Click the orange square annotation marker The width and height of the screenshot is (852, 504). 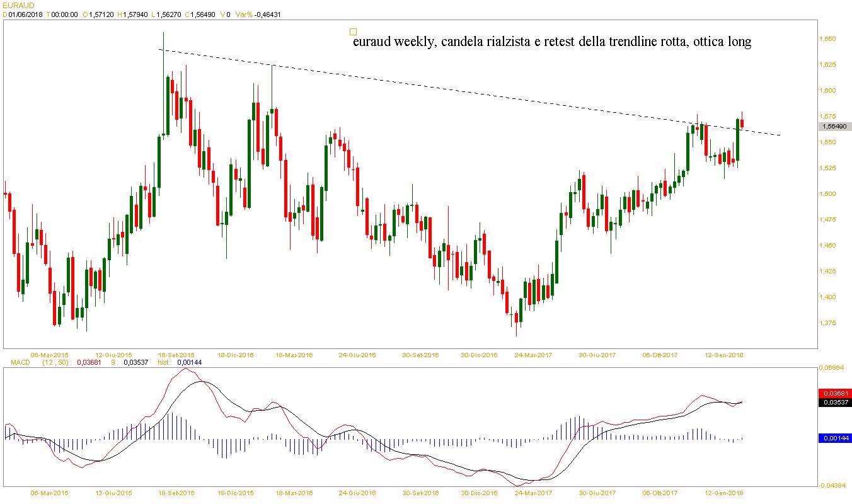click(353, 31)
